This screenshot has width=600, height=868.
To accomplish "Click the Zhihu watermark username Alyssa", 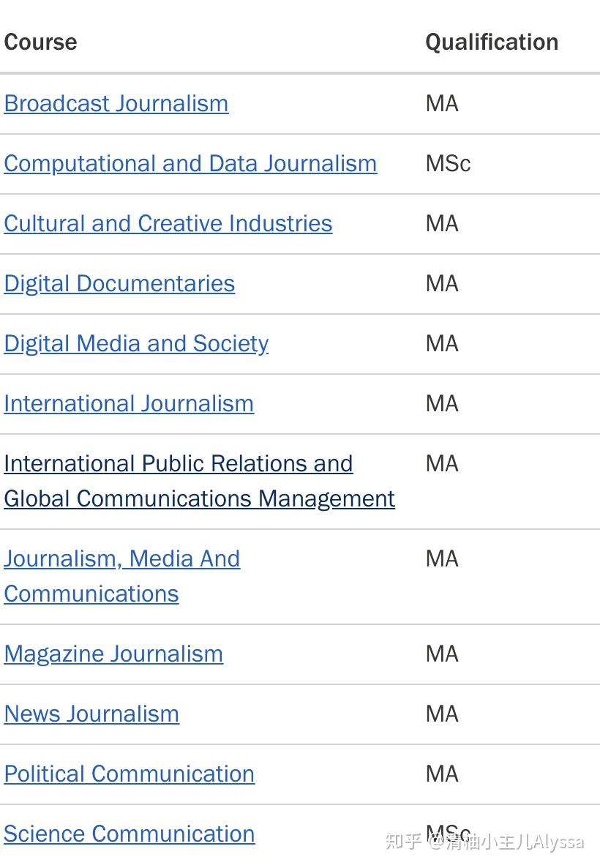I will coord(558,842).
